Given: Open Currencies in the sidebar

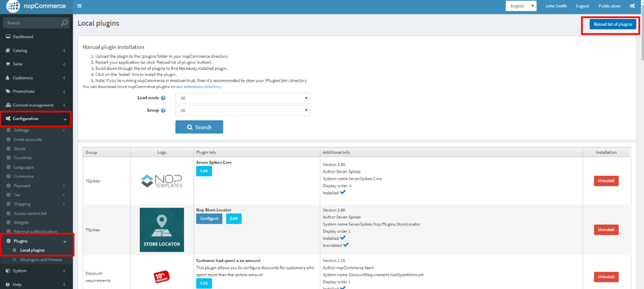Looking at the screenshot, I should point(23,176).
